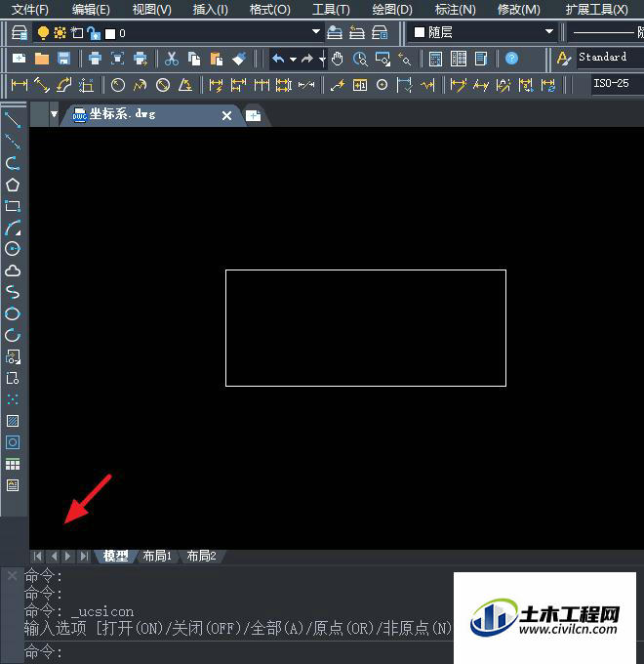Close the command line panel
Image resolution: width=644 pixels, height=664 pixels.
click(13, 575)
